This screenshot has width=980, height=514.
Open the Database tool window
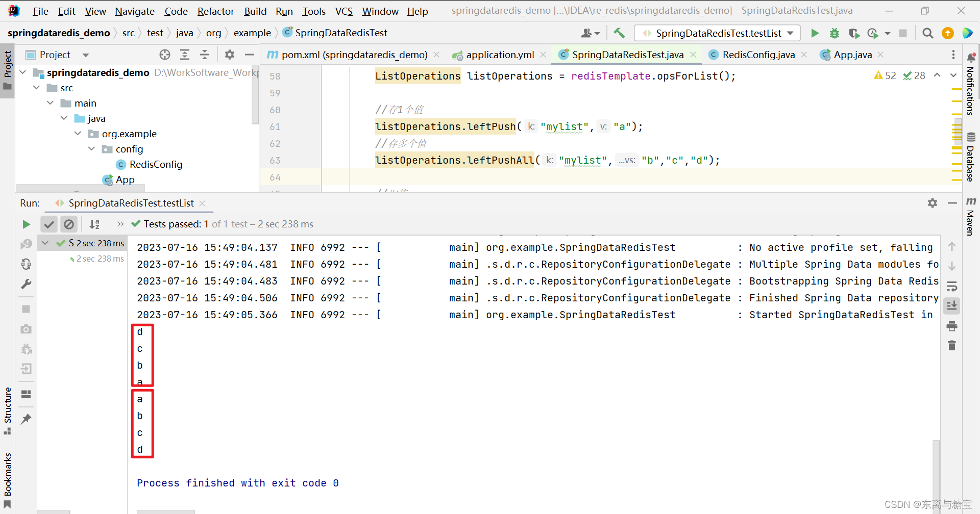click(971, 157)
